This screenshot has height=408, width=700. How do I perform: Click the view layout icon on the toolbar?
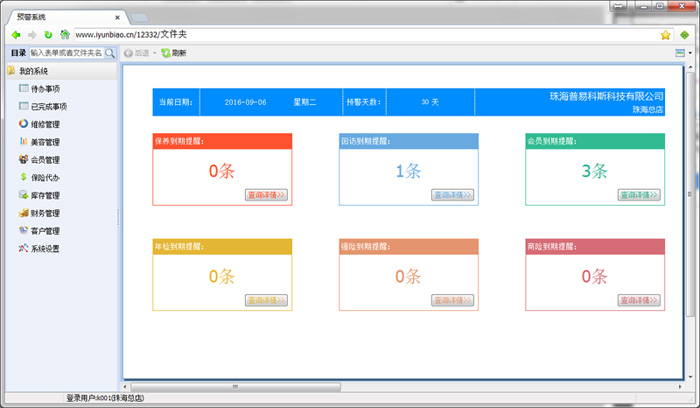(x=680, y=53)
